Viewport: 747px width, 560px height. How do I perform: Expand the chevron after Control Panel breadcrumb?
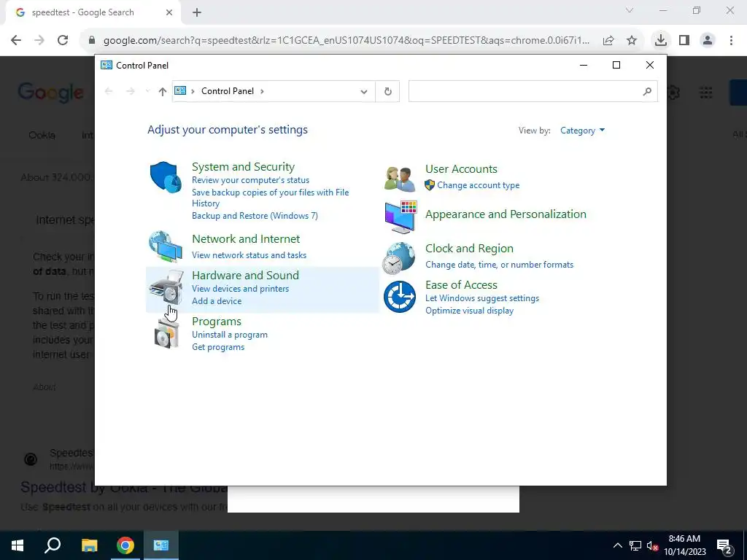[x=262, y=91]
